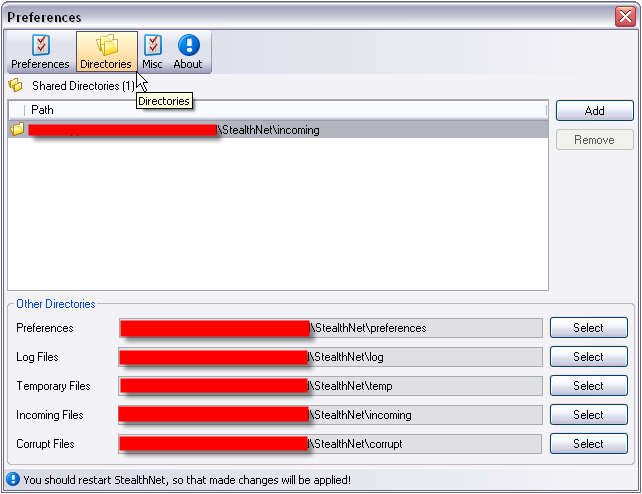Click the Path column header
The width and height of the screenshot is (642, 494).
click(285, 110)
